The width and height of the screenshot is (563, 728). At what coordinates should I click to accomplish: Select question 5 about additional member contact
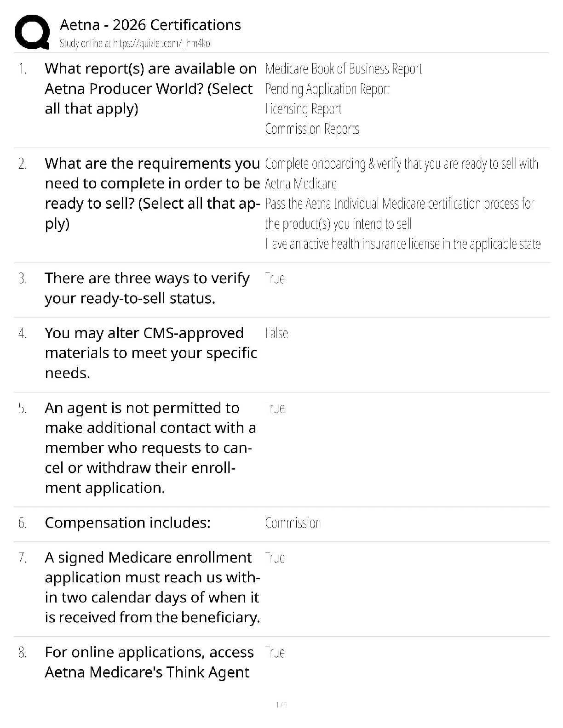point(150,447)
